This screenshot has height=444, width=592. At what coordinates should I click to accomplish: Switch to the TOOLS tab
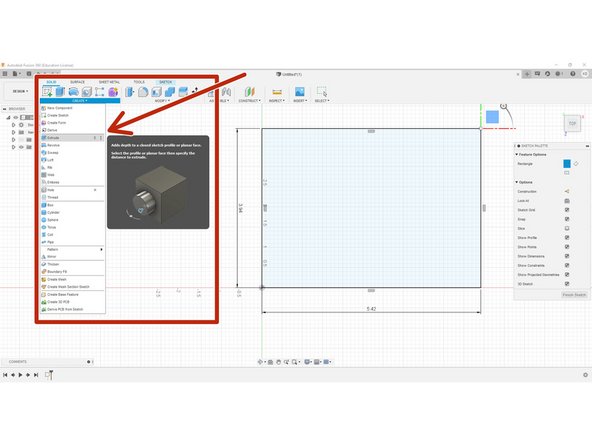139,82
